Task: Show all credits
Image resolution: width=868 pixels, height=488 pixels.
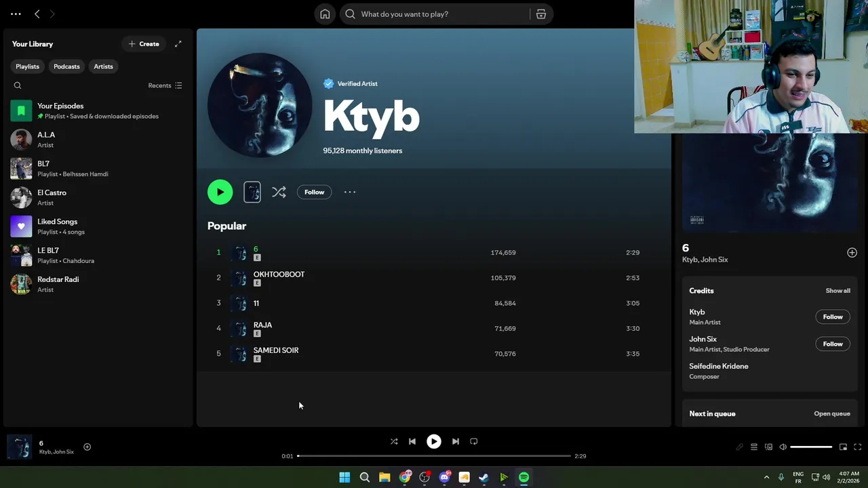Action: pyautogui.click(x=837, y=291)
